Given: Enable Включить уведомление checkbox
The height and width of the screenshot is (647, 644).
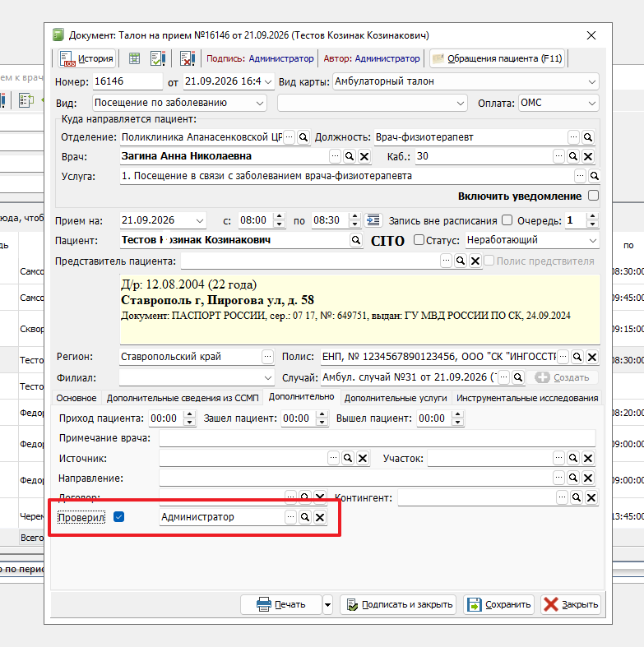Looking at the screenshot, I should pyautogui.click(x=593, y=196).
